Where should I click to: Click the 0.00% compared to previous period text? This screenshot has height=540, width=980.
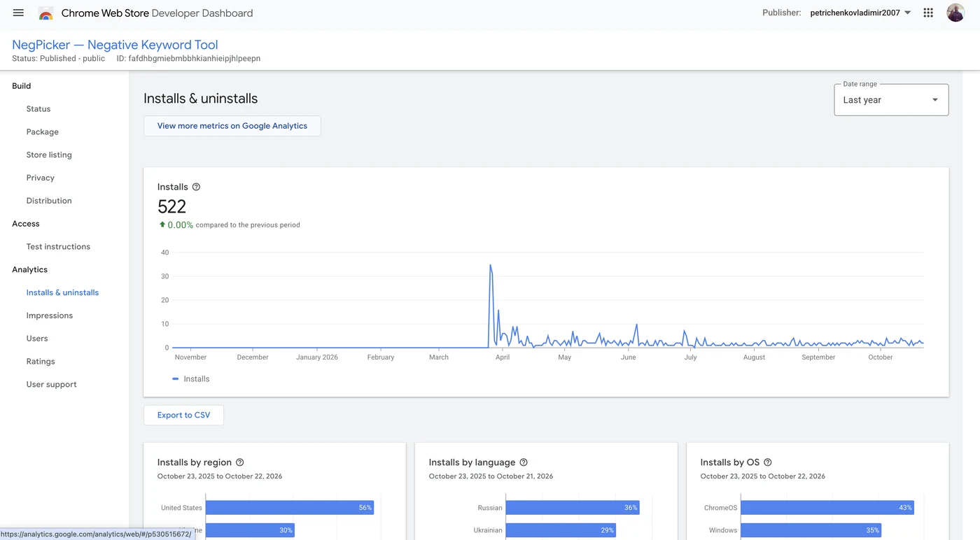(230, 225)
